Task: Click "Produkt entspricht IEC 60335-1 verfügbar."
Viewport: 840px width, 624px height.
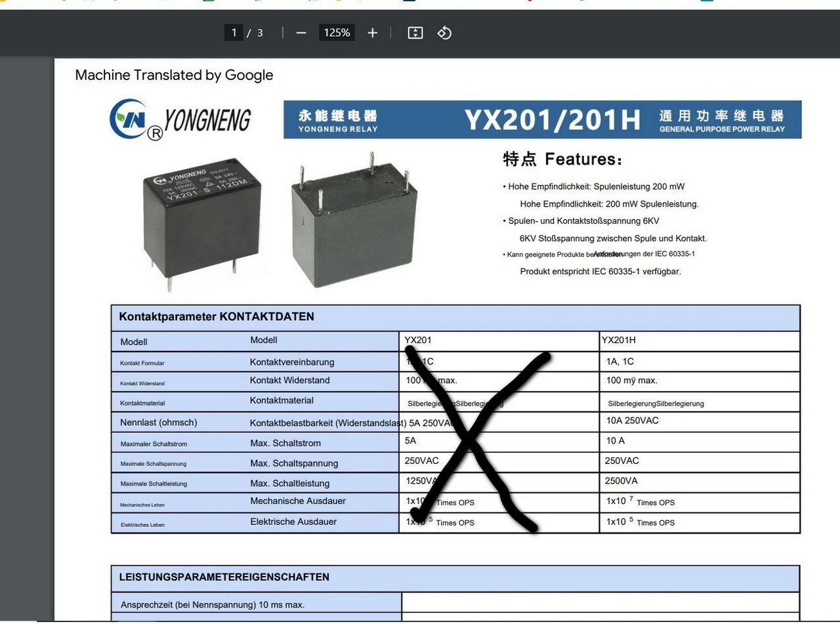Action: tap(600, 272)
